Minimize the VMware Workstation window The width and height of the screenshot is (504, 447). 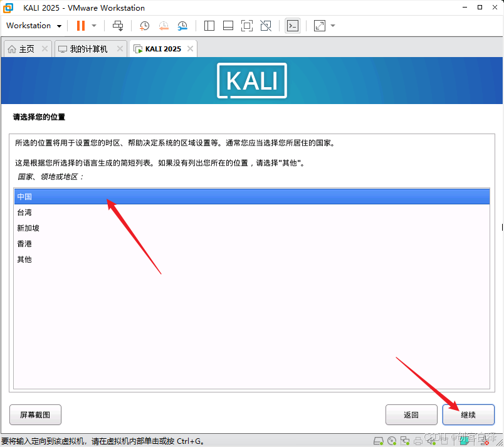(465, 8)
